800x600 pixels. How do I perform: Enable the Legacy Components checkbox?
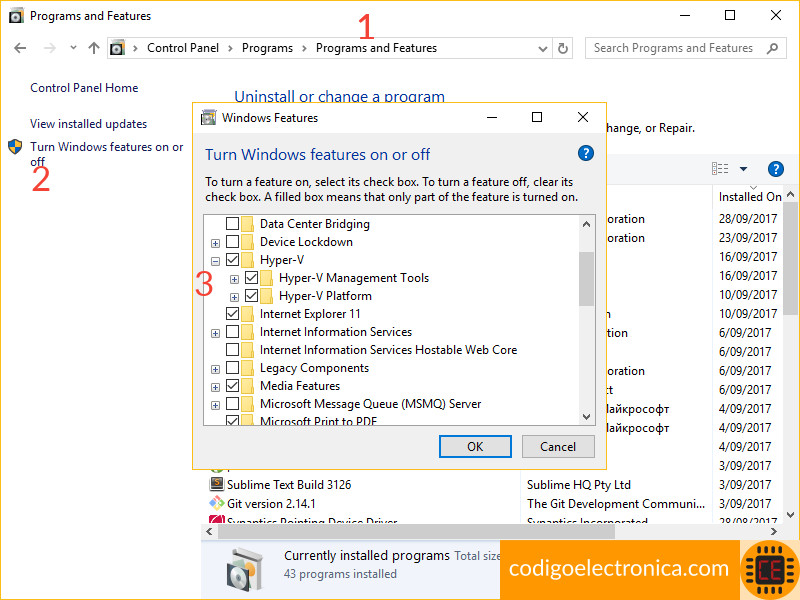tap(232, 368)
